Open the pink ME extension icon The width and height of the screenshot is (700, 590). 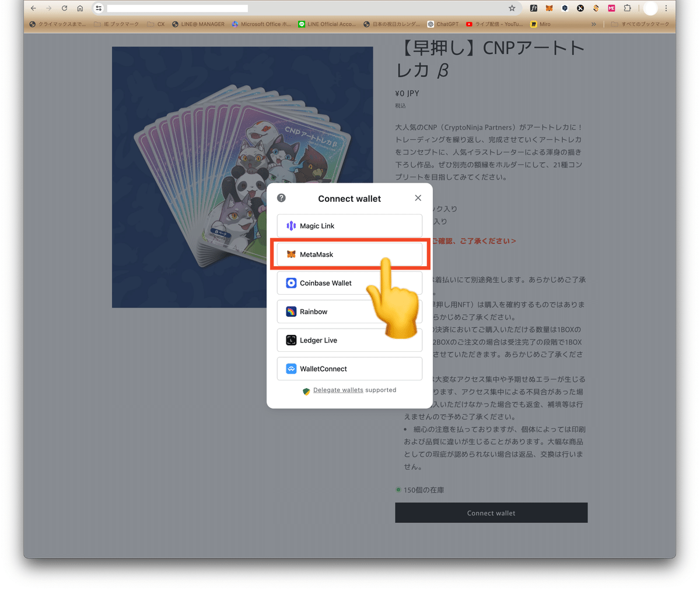pyautogui.click(x=611, y=8)
